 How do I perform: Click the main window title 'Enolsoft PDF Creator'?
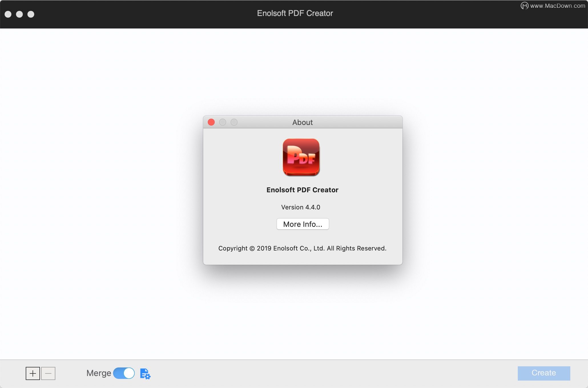pos(295,13)
